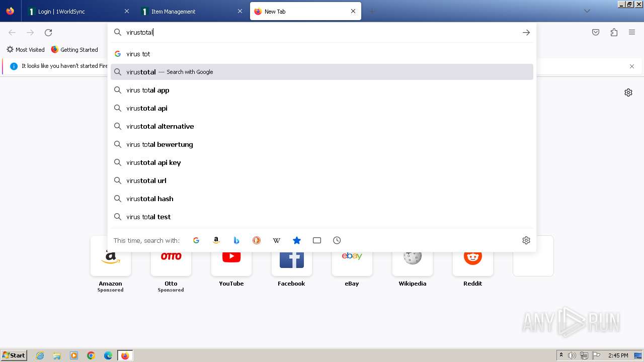
Task: Switch to Login | 1WorldSync tab
Action: click(79, 11)
